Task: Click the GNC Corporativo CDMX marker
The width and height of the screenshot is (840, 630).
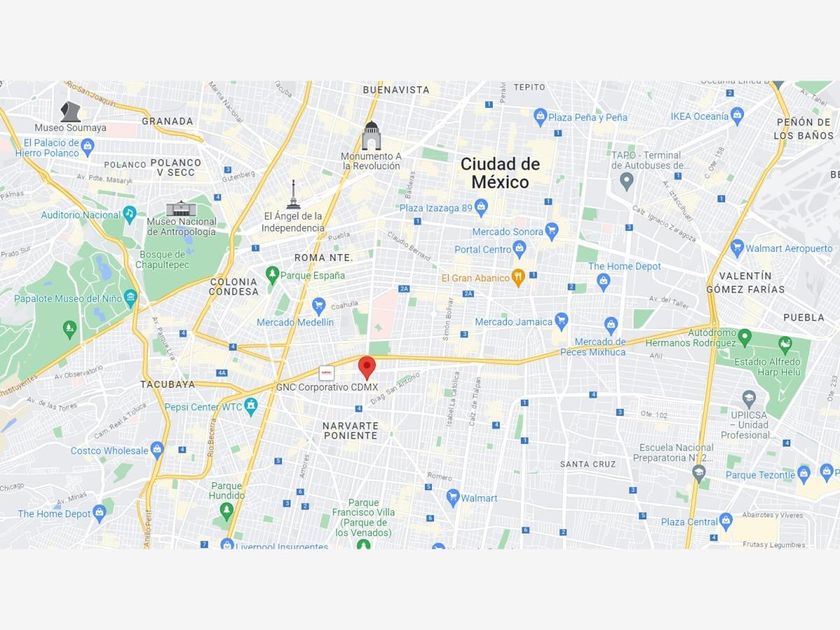Action: click(x=326, y=373)
